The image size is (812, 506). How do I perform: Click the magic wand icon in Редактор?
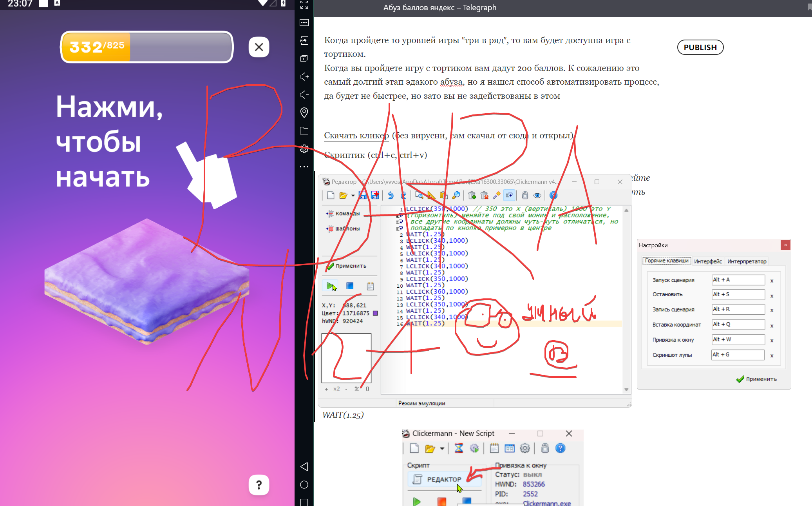click(497, 195)
